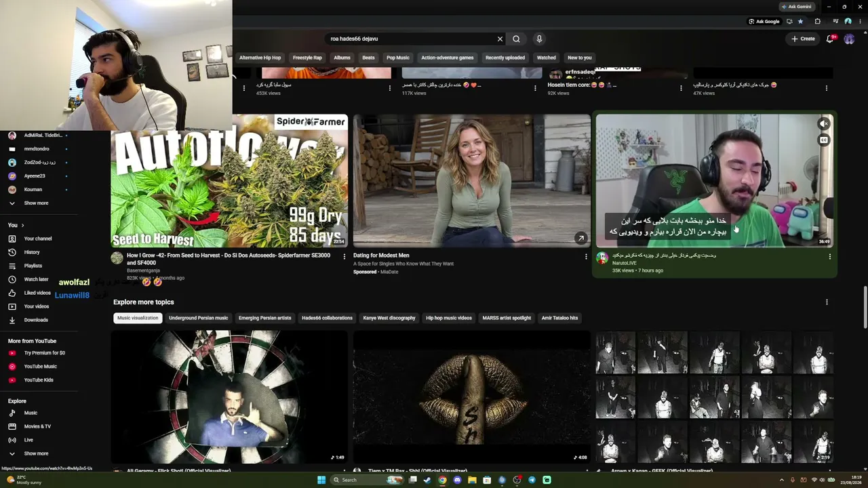Image resolution: width=868 pixels, height=488 pixels.
Task: Unmute the NarutoLIVE preview video
Action: [x=824, y=123]
